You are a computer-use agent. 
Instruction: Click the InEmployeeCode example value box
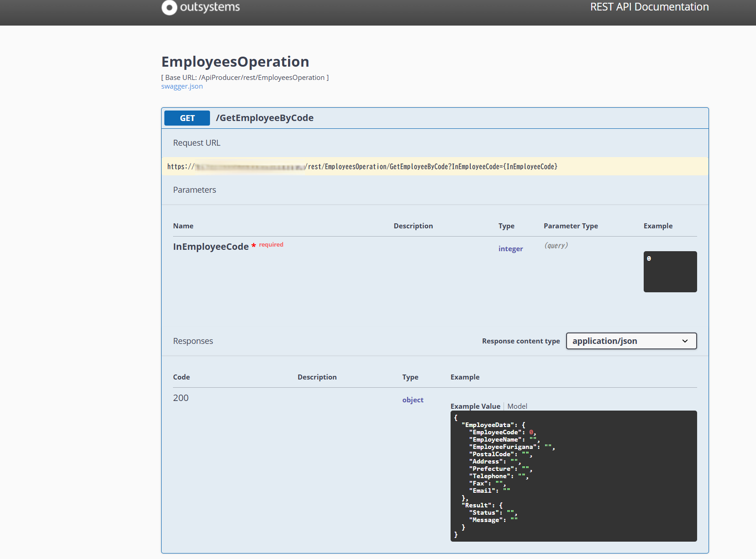670,271
